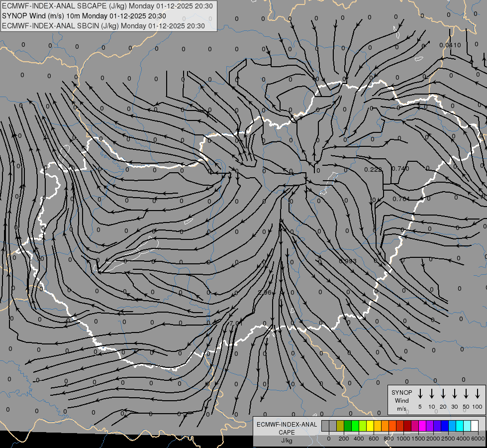This screenshot has width=487, height=448.
Task: Click the 7.01 value on the map
Action: pos(236,324)
